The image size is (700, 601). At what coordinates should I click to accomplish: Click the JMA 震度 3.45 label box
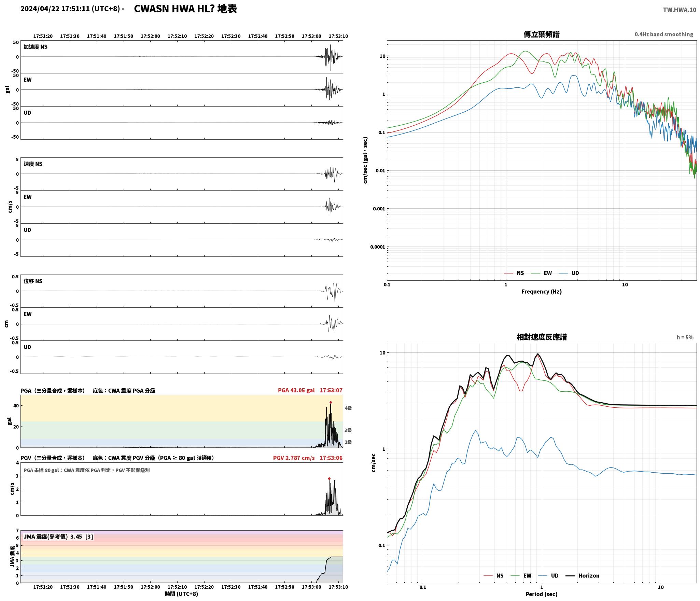[x=58, y=536]
